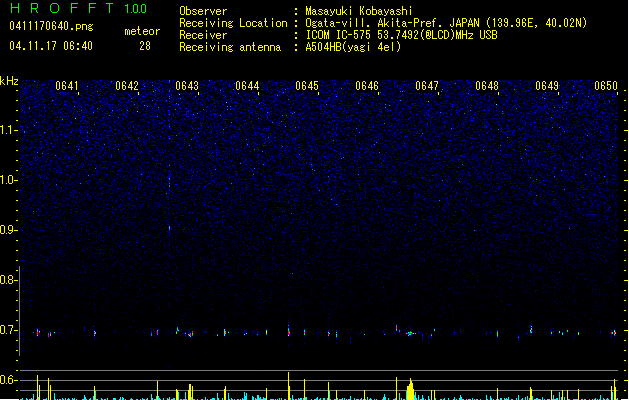Viewport: 629px width, 400px height.
Task: Click the 0647 time marker
Action: click(427, 86)
